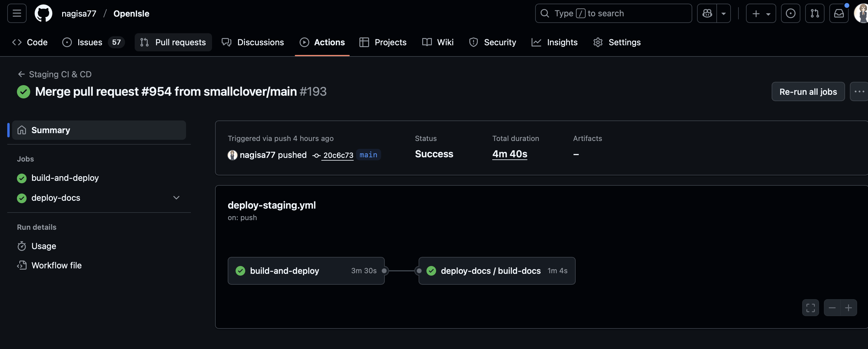
Task: Zoom out the workflow graph
Action: coord(832,308)
